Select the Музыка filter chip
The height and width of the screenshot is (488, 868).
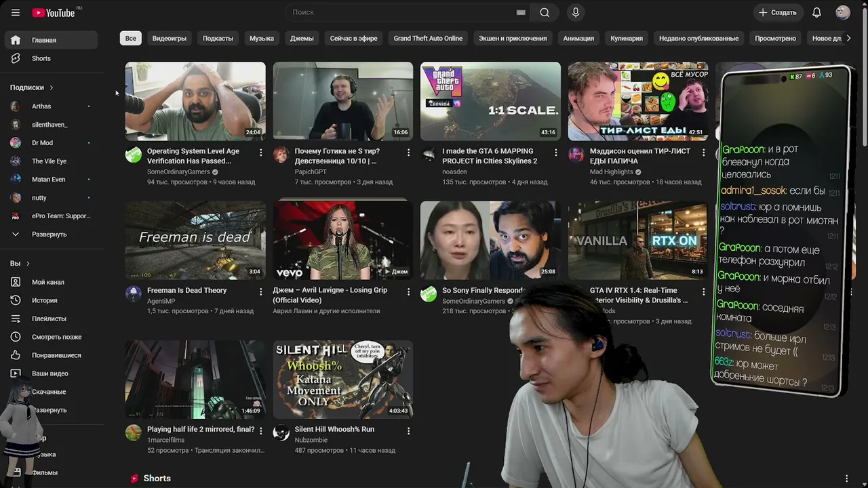[262, 39]
